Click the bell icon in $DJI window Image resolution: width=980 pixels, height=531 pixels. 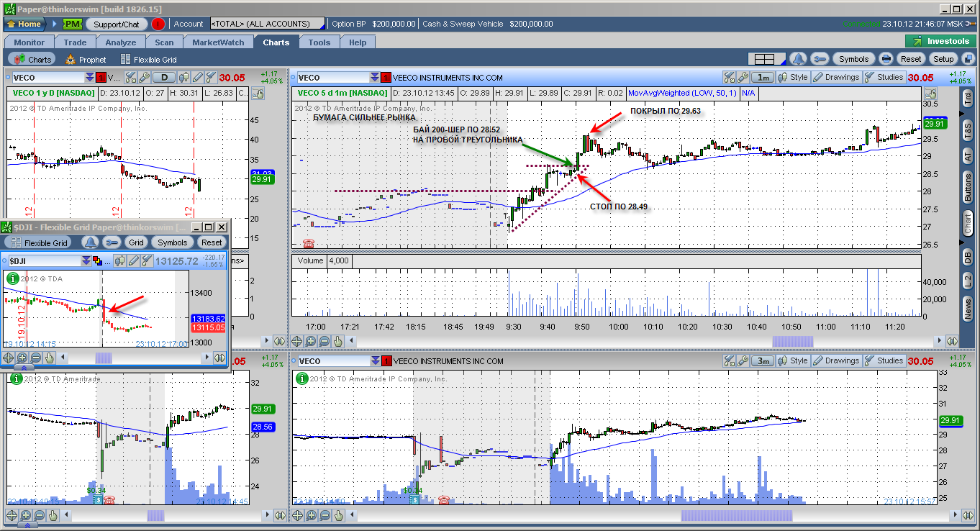point(90,242)
